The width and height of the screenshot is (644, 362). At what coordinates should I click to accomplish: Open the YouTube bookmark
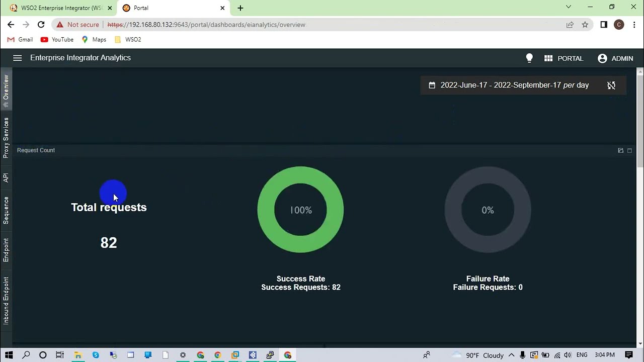point(57,40)
